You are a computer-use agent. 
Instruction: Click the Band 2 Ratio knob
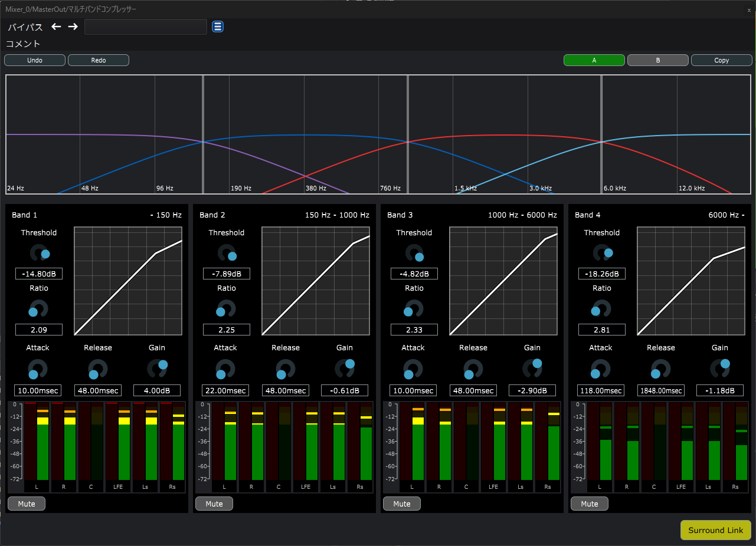point(226,308)
